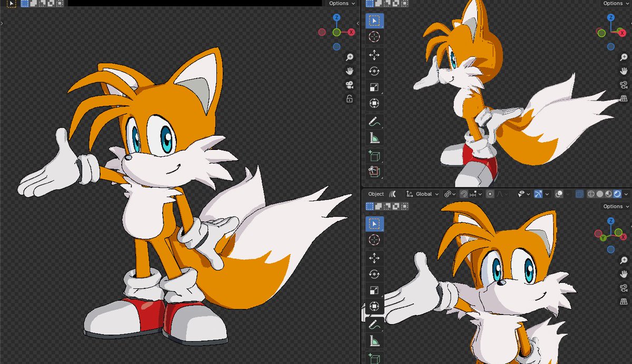Screen dimensions: 632x364
Task: Pick the Rotate tool in top-right viewport
Action: (x=374, y=71)
